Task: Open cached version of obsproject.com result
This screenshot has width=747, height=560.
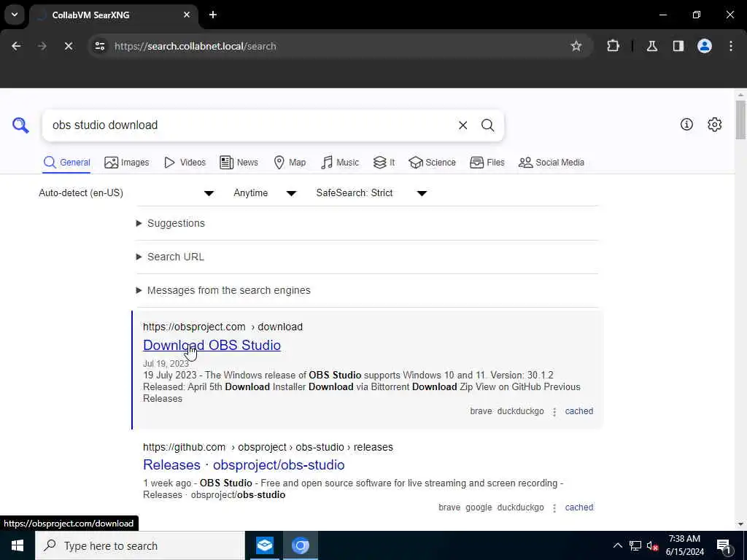Action: click(x=578, y=411)
